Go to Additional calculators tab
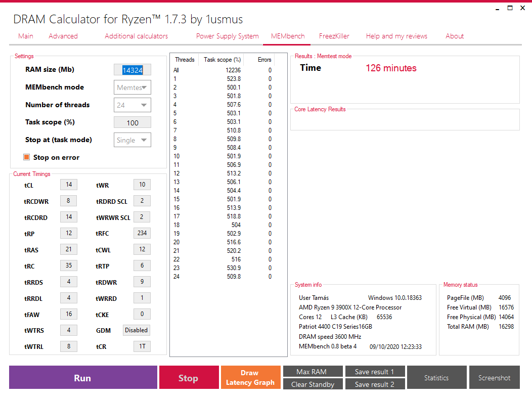532x400 pixels. tap(137, 36)
